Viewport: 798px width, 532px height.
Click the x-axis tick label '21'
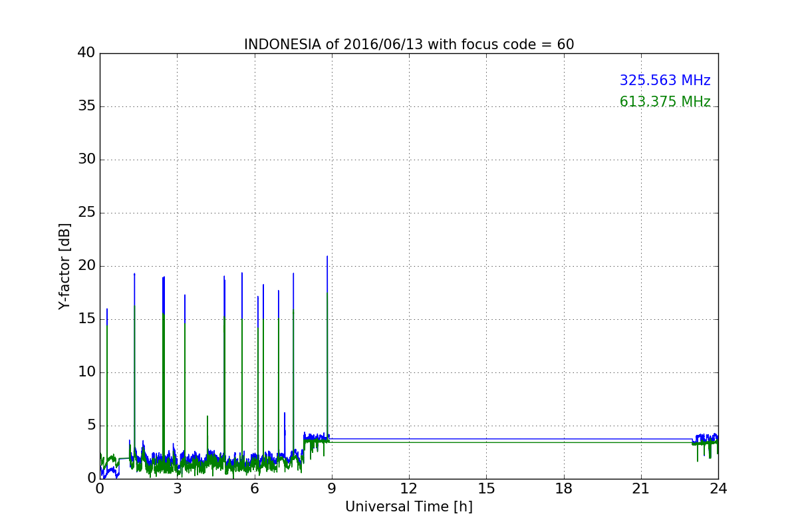(641, 489)
